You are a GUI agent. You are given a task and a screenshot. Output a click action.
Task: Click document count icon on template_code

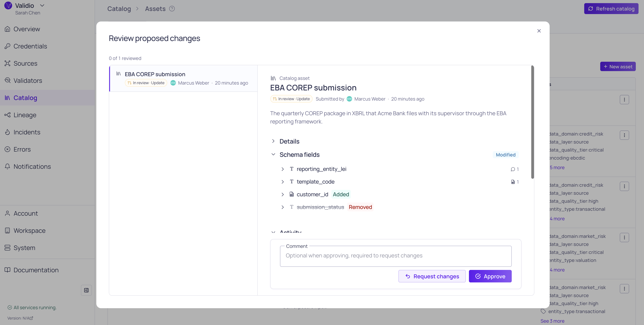(513, 182)
